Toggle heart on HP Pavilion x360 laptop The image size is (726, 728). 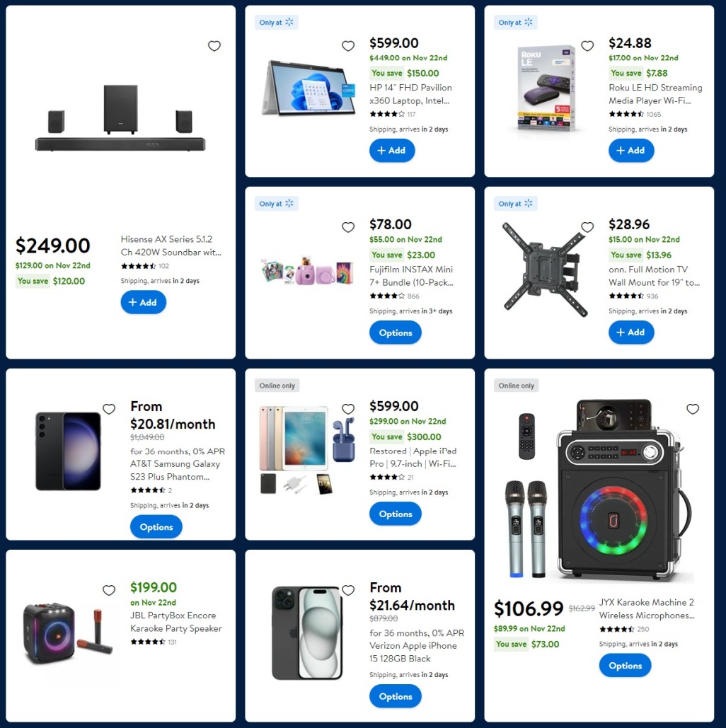tap(348, 46)
